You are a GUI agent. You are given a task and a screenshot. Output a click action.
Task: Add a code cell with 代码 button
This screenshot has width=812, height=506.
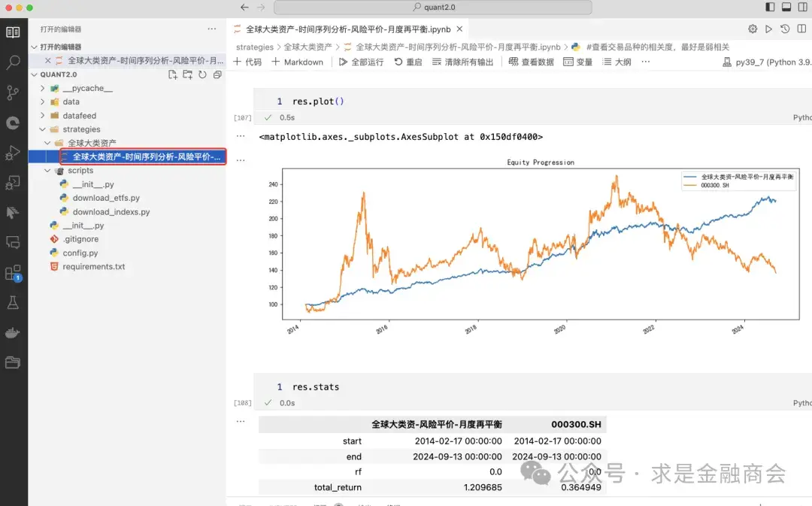pyautogui.click(x=247, y=62)
